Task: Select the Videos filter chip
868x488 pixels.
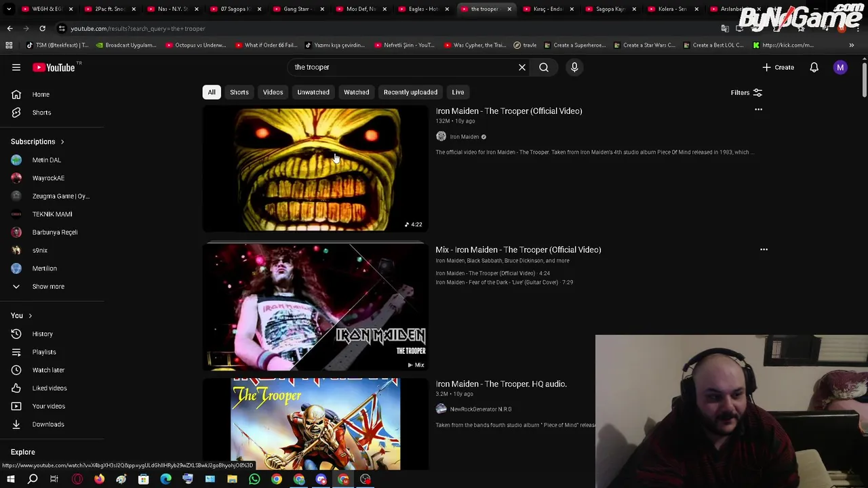Action: 273,92
